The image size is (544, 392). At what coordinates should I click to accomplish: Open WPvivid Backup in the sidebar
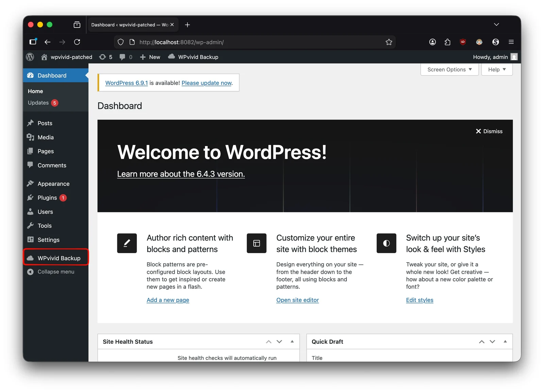(x=56, y=258)
